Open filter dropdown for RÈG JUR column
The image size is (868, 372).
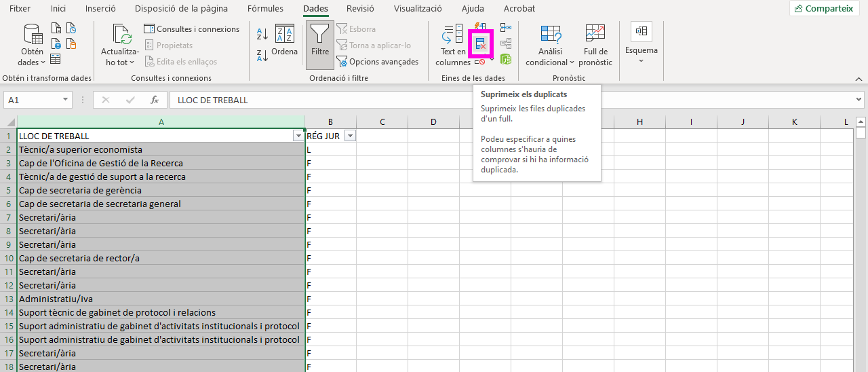tap(350, 136)
